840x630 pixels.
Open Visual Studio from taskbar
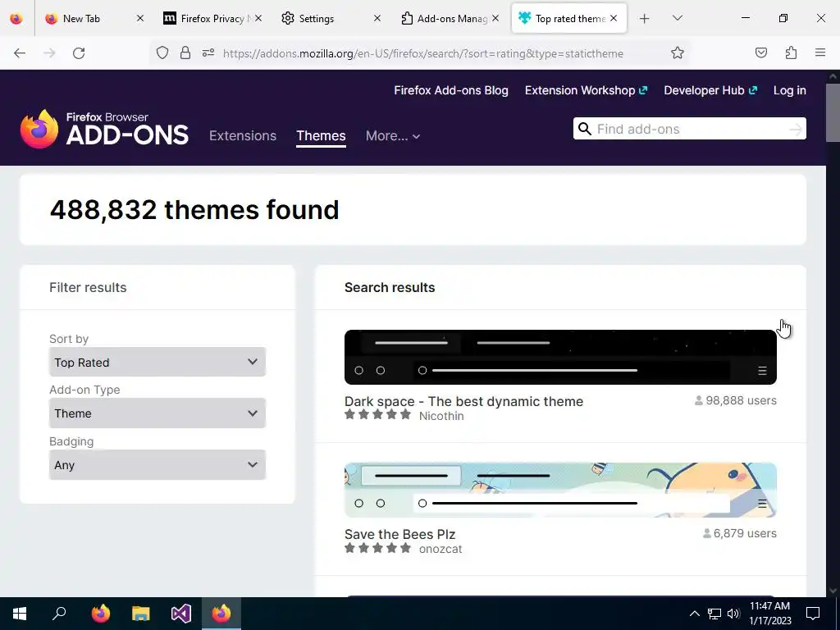pos(181,614)
